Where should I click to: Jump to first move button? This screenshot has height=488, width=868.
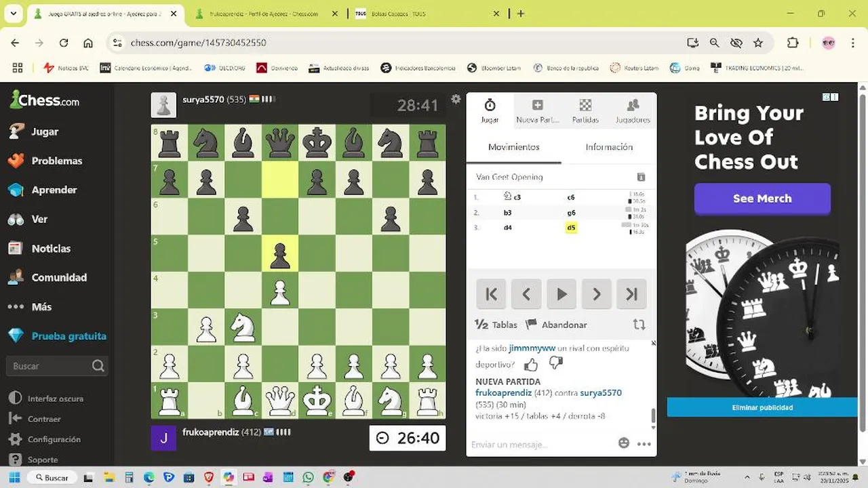point(491,294)
